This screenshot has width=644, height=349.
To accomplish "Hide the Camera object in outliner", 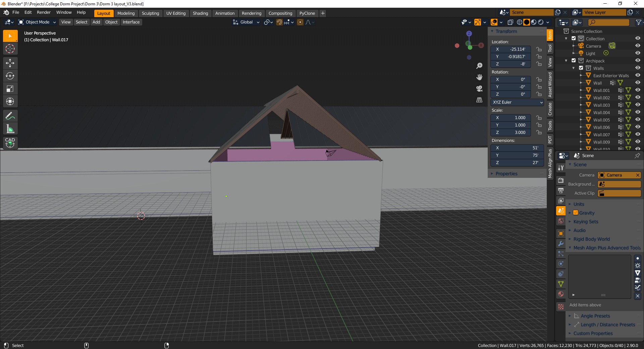I will pyautogui.click(x=638, y=46).
